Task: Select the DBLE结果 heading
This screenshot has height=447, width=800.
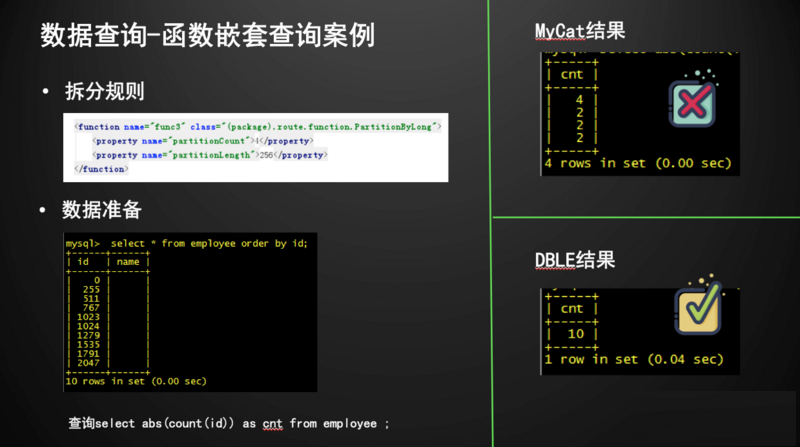Action: coord(574,261)
